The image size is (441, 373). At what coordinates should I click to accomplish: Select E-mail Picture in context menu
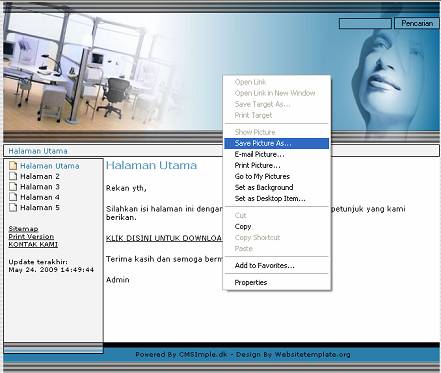pos(276,154)
